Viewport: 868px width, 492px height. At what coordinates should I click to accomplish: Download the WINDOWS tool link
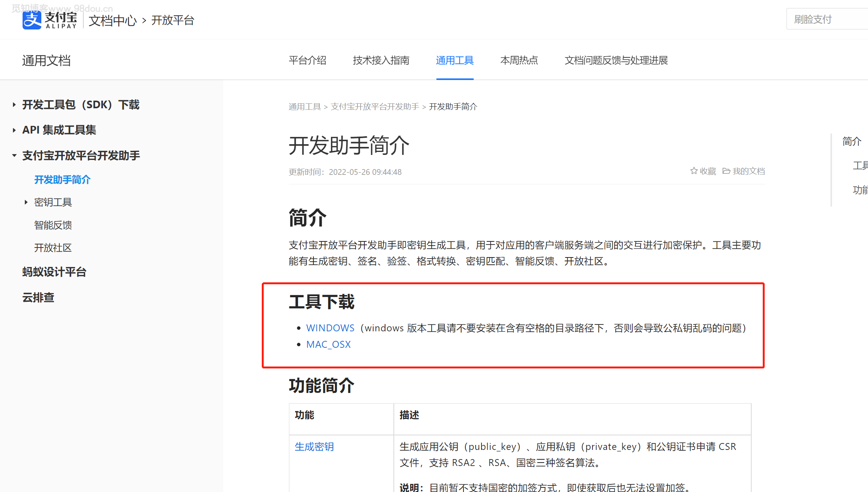click(x=330, y=328)
